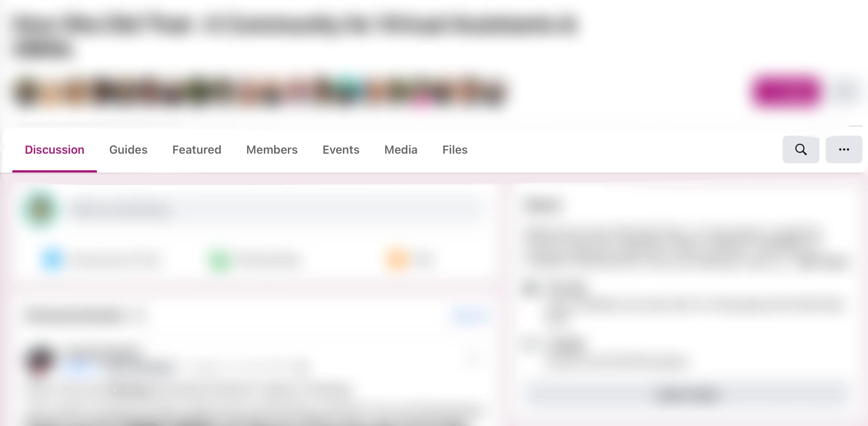Screen dimensions: 868x426
Task: Open the Media tab
Action: pos(401,149)
